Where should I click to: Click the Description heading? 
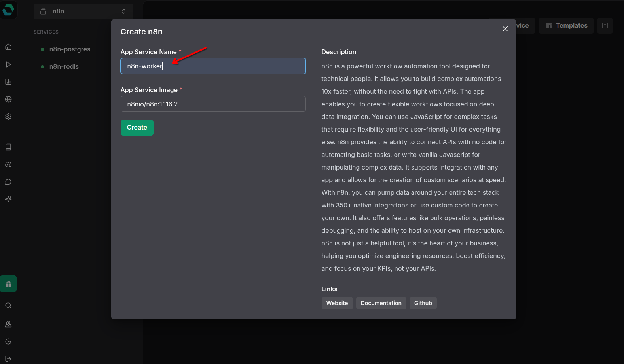(x=339, y=52)
